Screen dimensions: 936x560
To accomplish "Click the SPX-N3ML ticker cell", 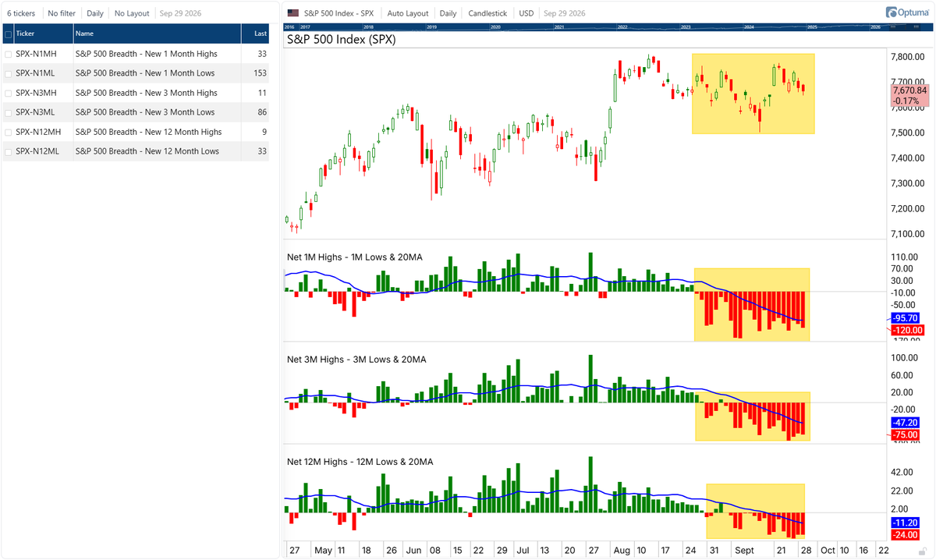I will 34,112.
